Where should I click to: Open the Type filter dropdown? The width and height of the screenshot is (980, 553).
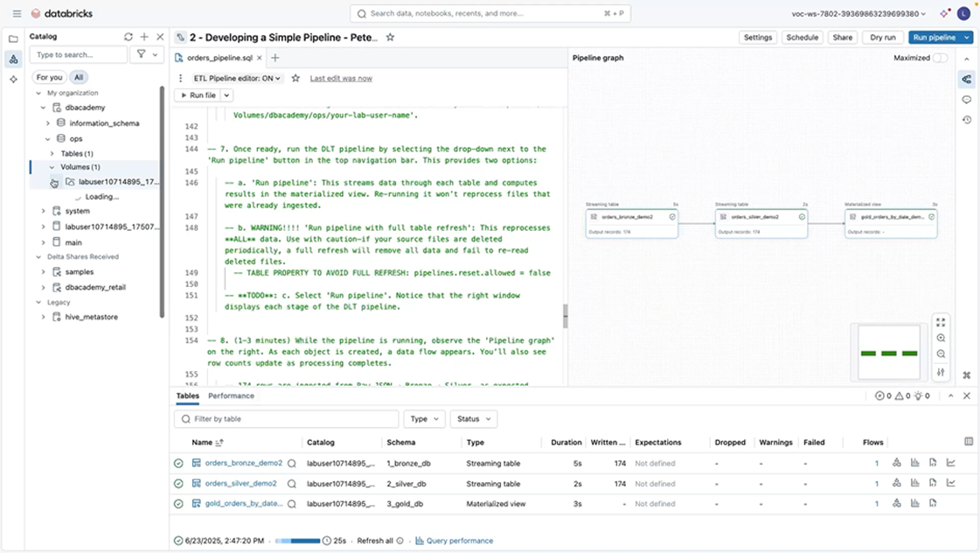point(424,419)
